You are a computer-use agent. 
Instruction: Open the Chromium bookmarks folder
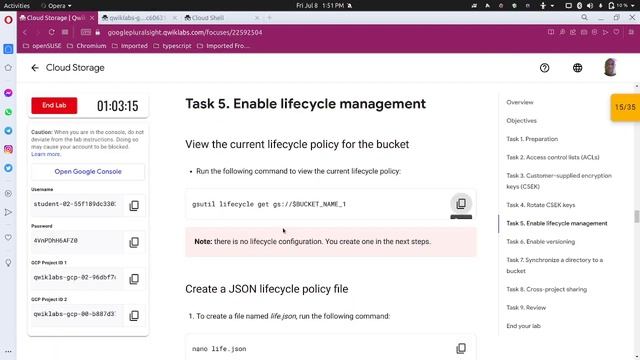[87, 46]
